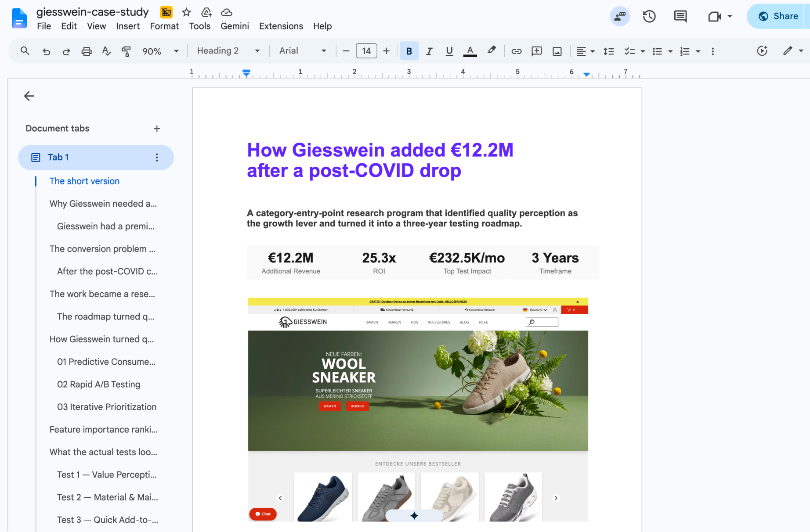The image size is (810, 532).
Task: Click the bulleted list toolbar icon
Action: 657,51
